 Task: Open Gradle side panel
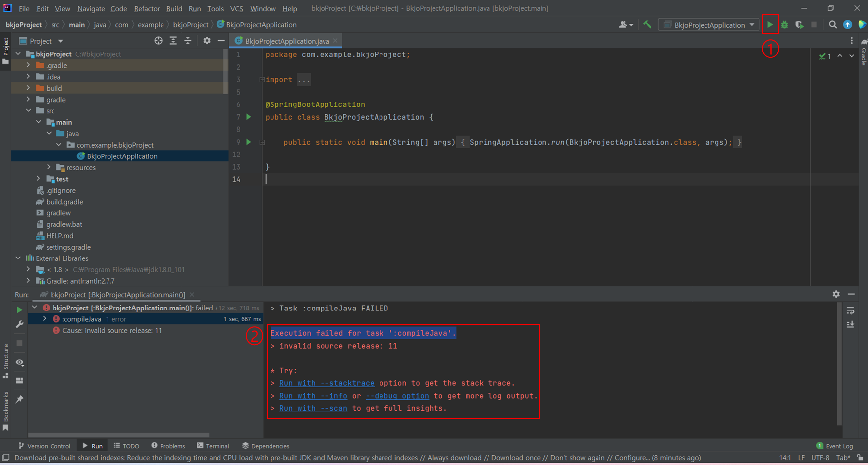pos(863,52)
